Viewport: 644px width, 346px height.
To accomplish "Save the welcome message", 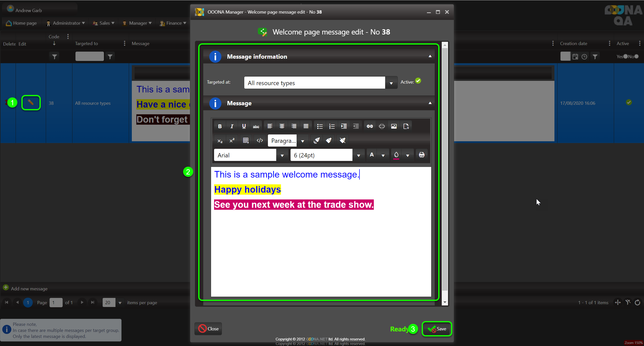I will click(x=437, y=329).
